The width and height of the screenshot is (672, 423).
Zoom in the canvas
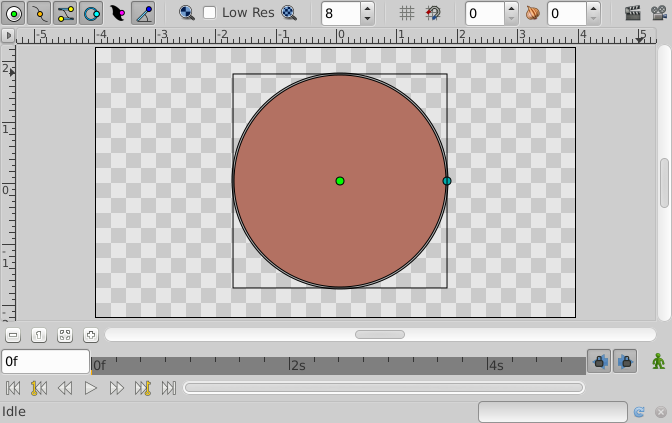[91, 335]
